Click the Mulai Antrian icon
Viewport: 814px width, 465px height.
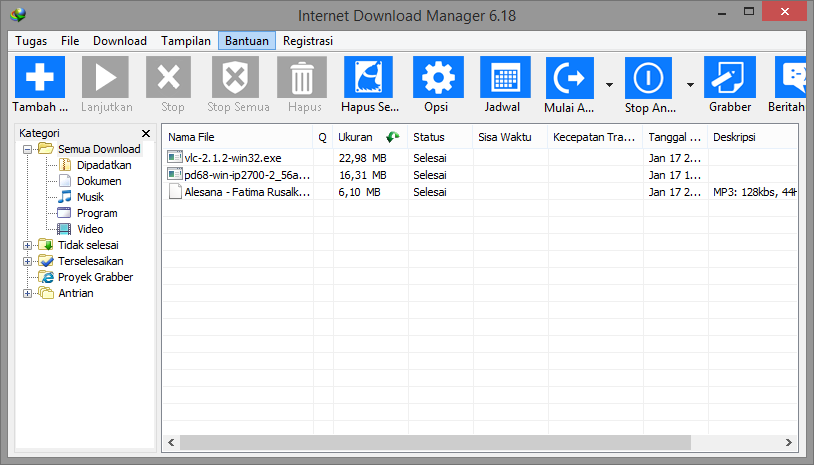coord(569,78)
